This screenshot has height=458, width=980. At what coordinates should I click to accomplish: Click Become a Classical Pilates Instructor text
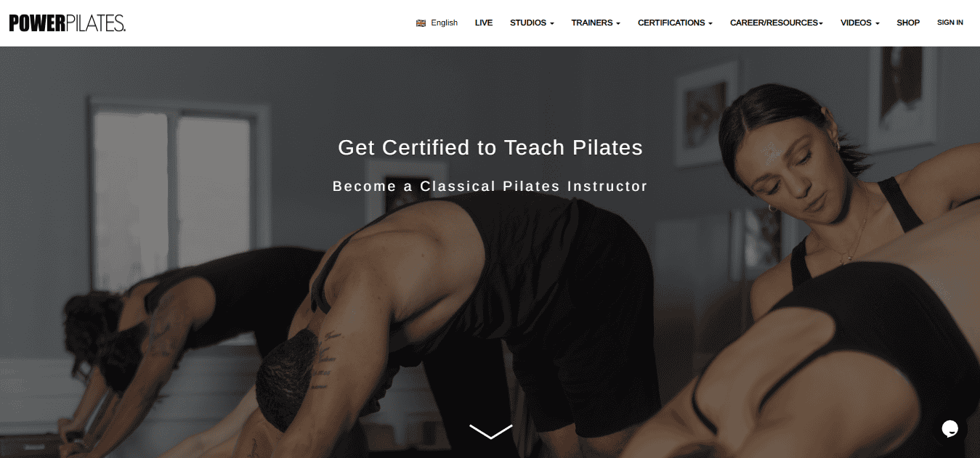pos(490,187)
